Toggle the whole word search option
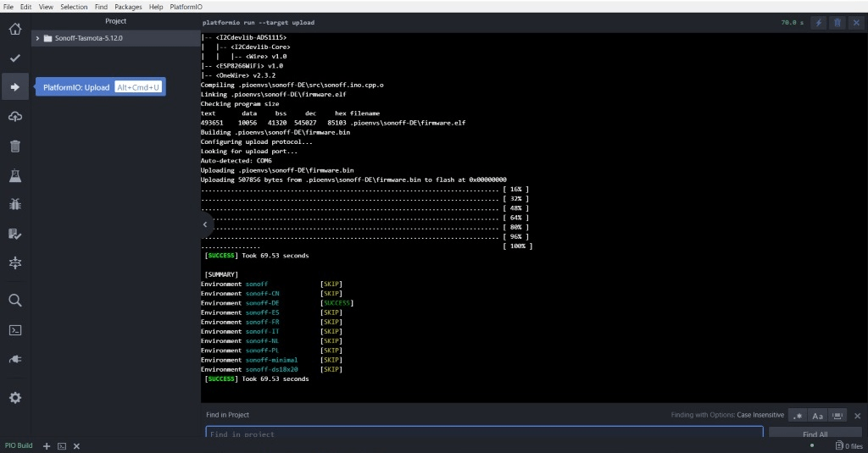Image resolution: width=868 pixels, height=453 pixels. click(x=837, y=416)
